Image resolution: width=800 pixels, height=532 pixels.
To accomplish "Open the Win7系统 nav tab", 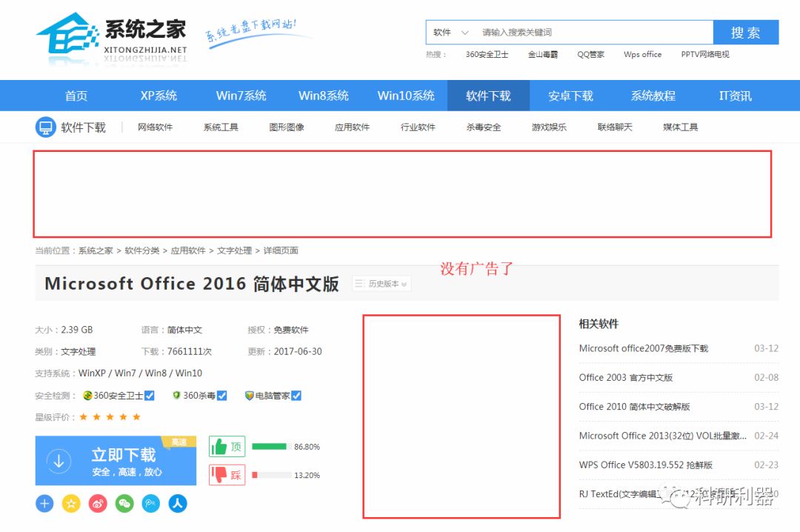I will point(241,96).
